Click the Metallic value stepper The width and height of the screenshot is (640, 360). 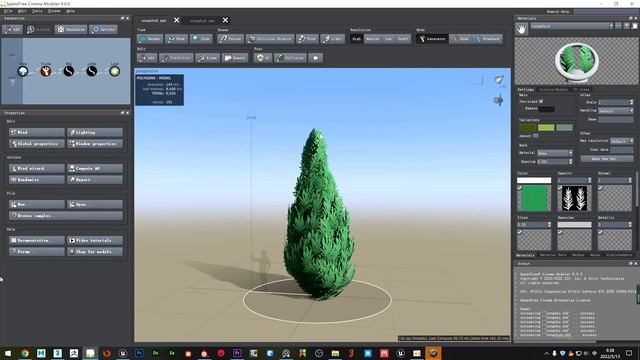tap(630, 224)
